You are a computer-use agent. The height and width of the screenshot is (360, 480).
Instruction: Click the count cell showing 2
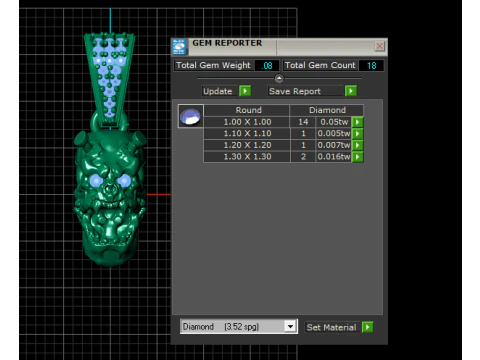(303, 157)
